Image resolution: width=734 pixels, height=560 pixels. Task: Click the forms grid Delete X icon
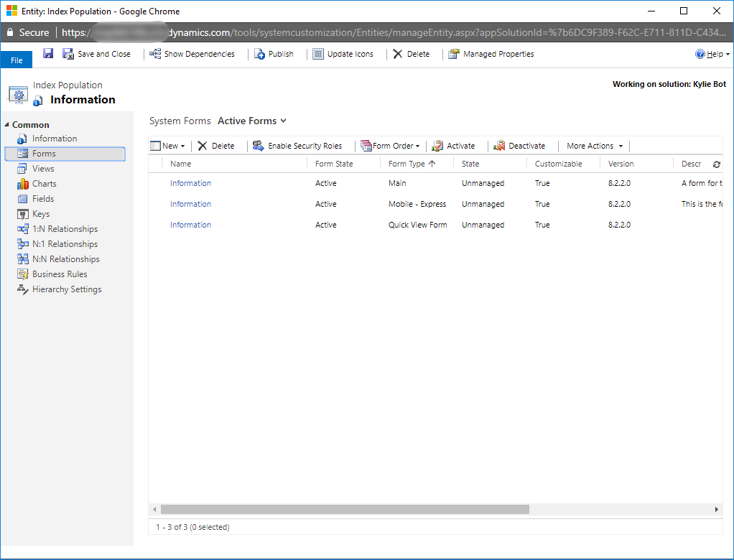coord(203,146)
